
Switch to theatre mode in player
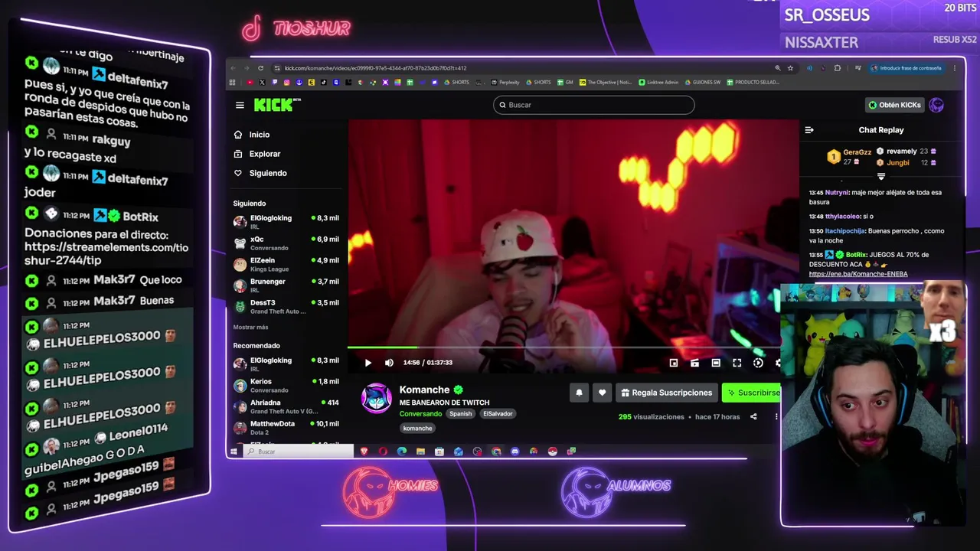point(715,363)
